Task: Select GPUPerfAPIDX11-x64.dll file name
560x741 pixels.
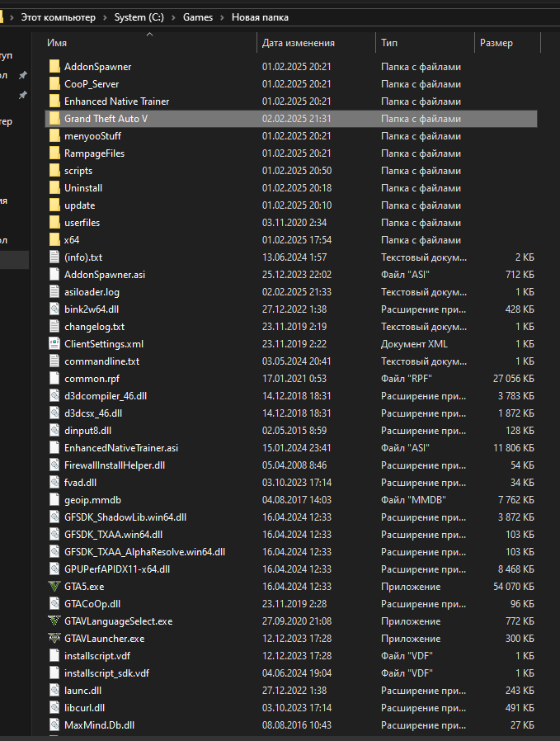Action: 117,569
